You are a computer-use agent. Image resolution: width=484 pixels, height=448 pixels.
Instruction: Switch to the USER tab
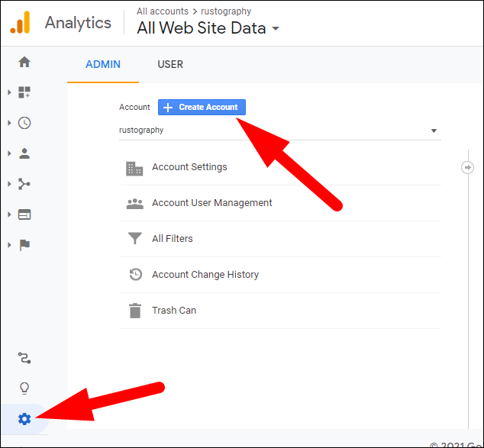170,64
